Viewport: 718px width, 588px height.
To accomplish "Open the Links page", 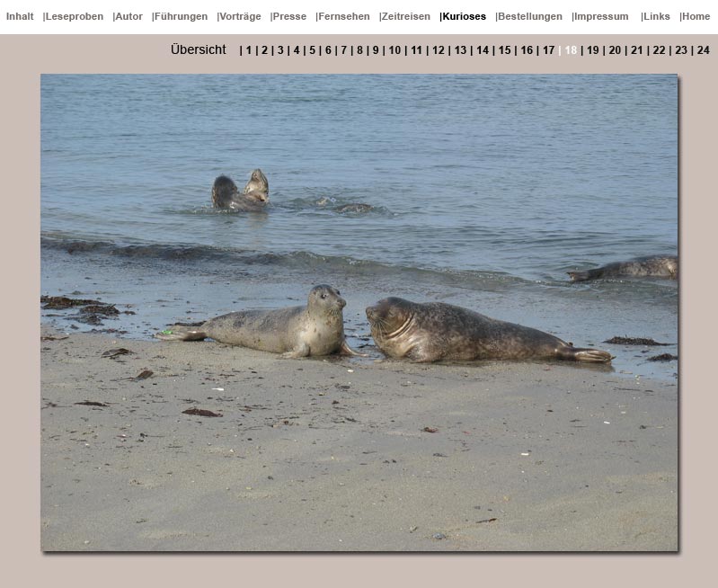I will point(657,16).
